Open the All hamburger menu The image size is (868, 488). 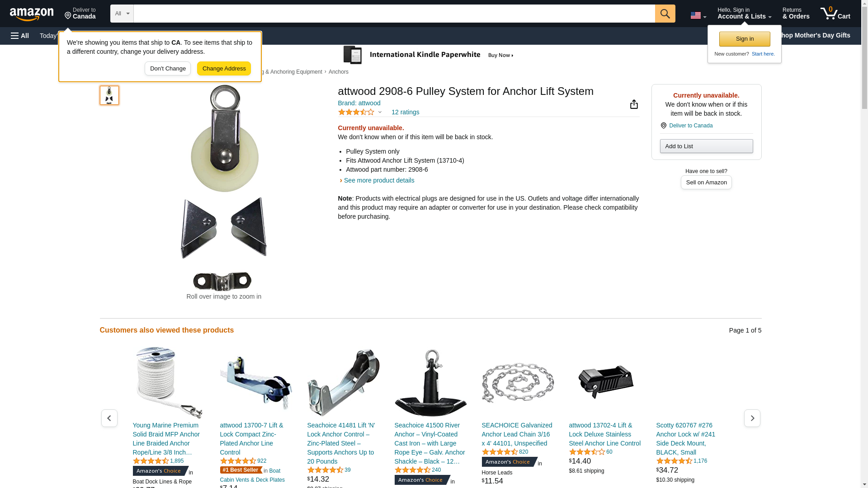(x=20, y=36)
